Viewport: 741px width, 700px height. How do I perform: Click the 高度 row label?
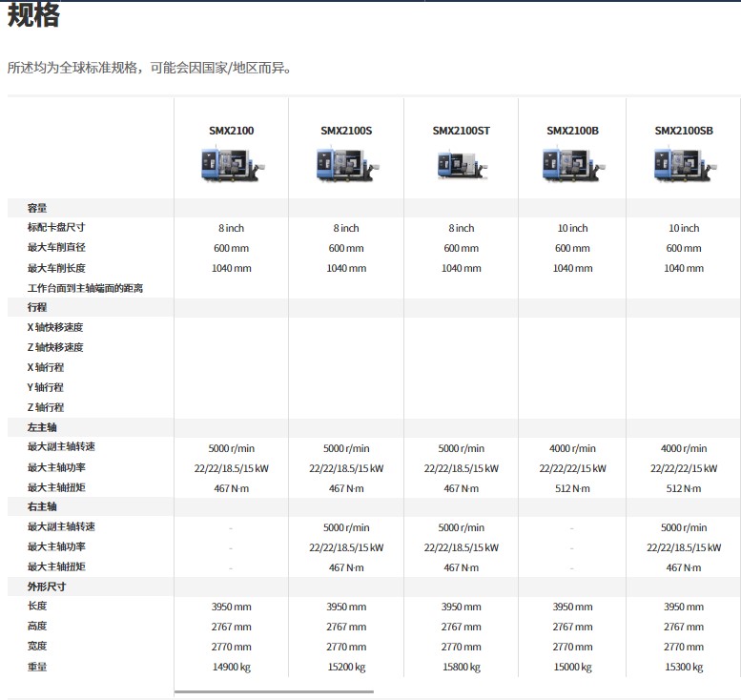pyautogui.click(x=37, y=627)
